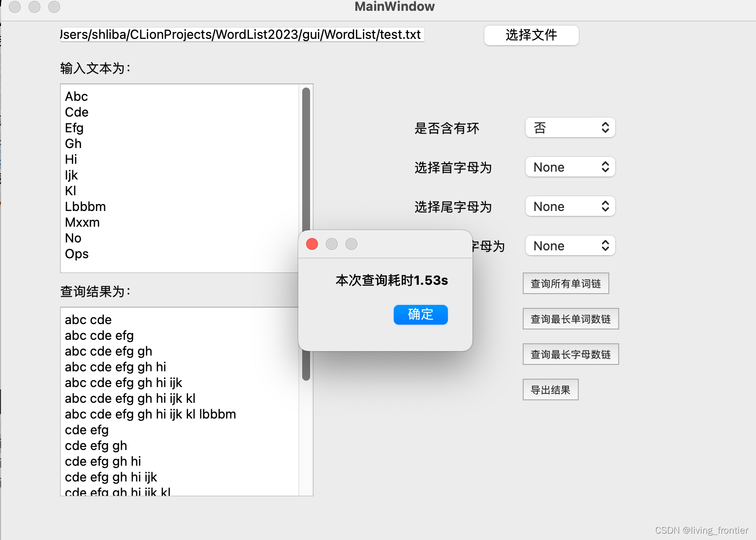Click result line 'abc cde efg gh'

click(108, 351)
